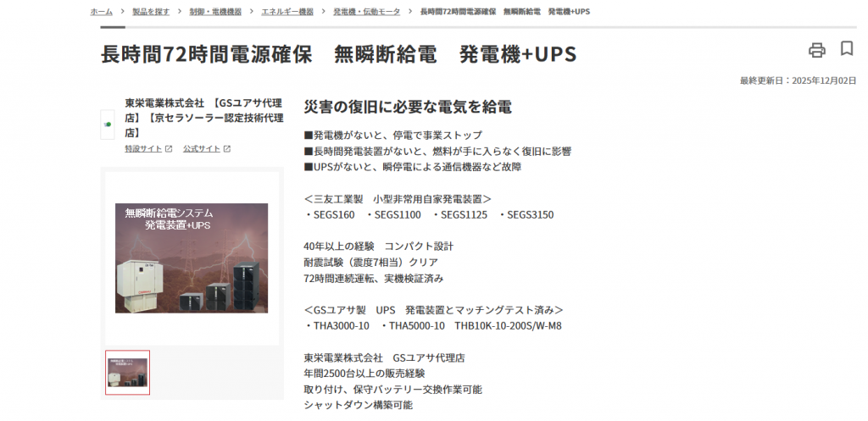Viewport: 868px width, 421px height.
Task: Open 発電機・伝動モータ breadcrumb link
Action: [367, 12]
